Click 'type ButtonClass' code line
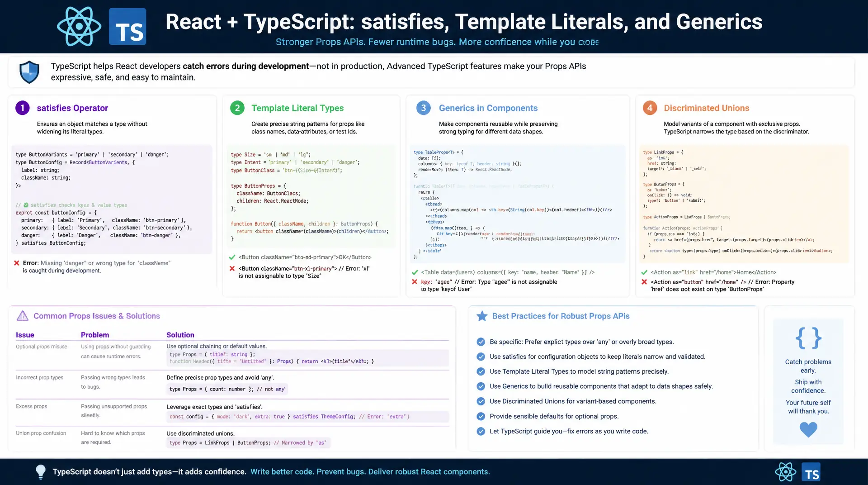Image resolution: width=868 pixels, height=485 pixels. tap(286, 171)
